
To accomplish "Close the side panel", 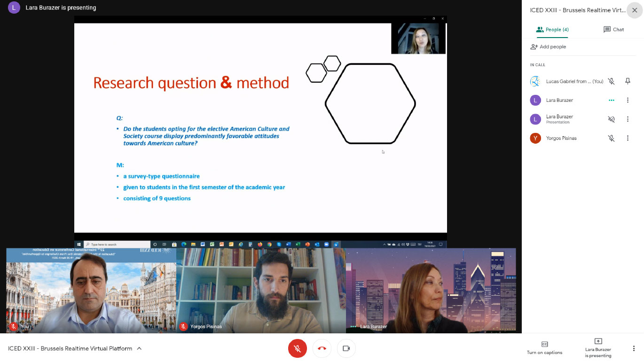I will [635, 10].
